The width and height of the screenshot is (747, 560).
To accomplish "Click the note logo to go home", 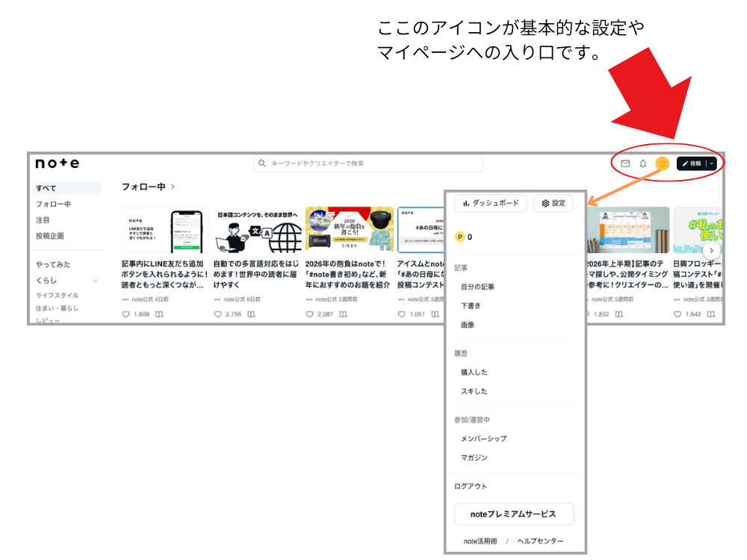I will click(56, 164).
